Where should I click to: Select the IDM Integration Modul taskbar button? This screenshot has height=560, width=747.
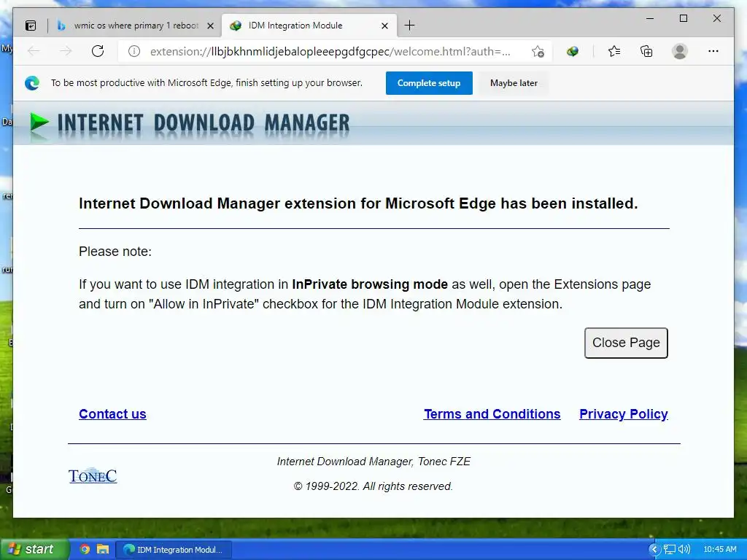coord(174,550)
